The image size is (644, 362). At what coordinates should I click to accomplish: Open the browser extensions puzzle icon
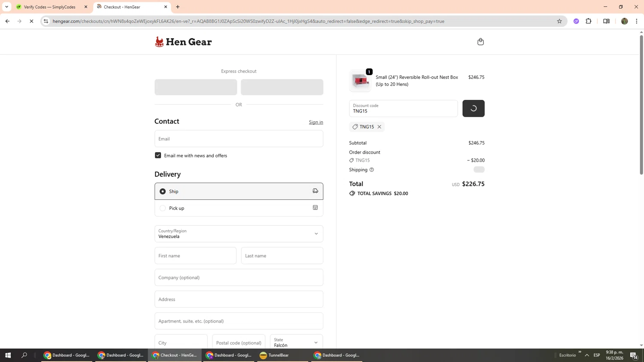(589, 21)
